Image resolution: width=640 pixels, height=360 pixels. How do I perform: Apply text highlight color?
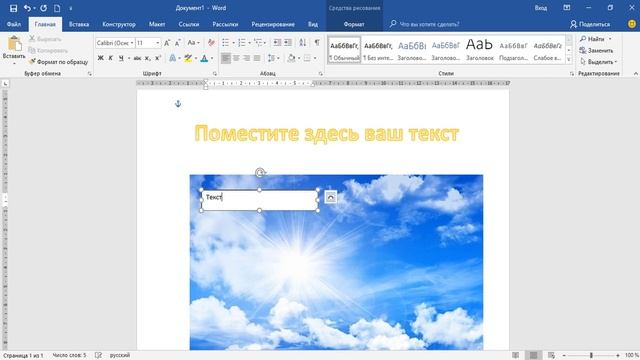pyautogui.click(x=188, y=58)
